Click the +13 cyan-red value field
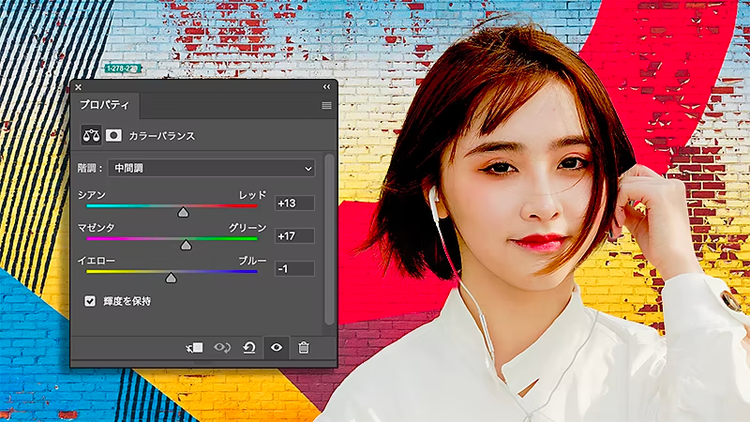 click(x=295, y=203)
